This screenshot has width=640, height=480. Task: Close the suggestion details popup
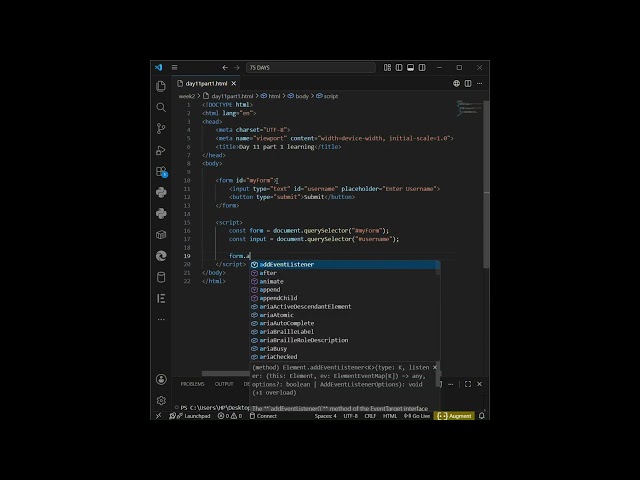coord(435,367)
